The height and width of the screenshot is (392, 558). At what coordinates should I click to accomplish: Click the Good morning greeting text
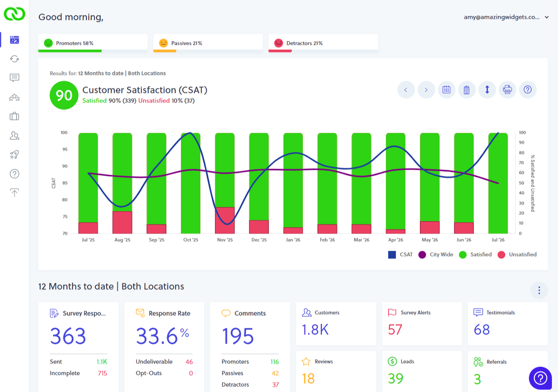tap(71, 17)
